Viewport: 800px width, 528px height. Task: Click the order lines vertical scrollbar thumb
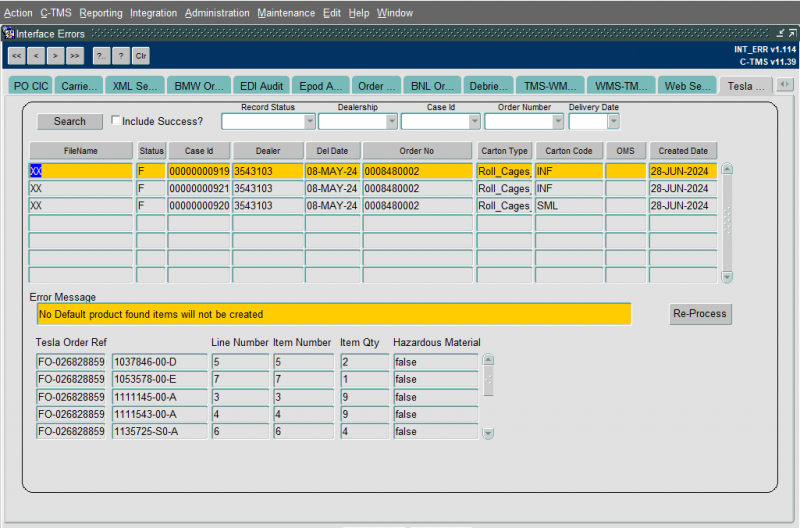point(488,381)
